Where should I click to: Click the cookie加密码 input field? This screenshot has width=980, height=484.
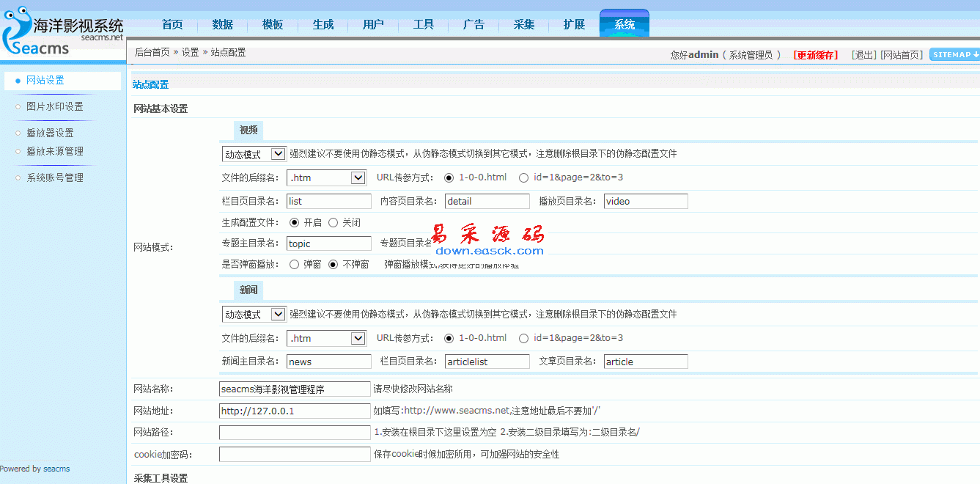pyautogui.click(x=295, y=455)
